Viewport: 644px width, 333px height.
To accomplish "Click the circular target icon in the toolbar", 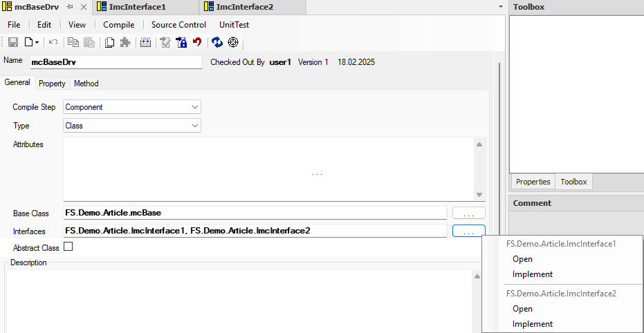I will coord(233,42).
